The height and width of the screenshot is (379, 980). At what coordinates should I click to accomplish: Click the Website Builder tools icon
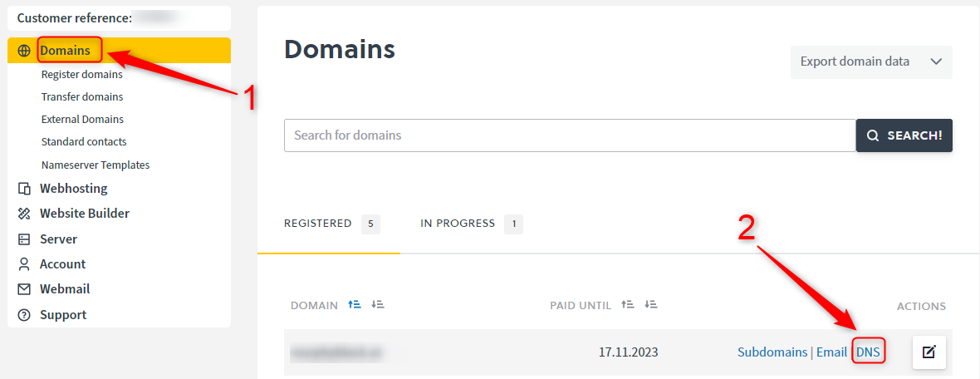[24, 214]
